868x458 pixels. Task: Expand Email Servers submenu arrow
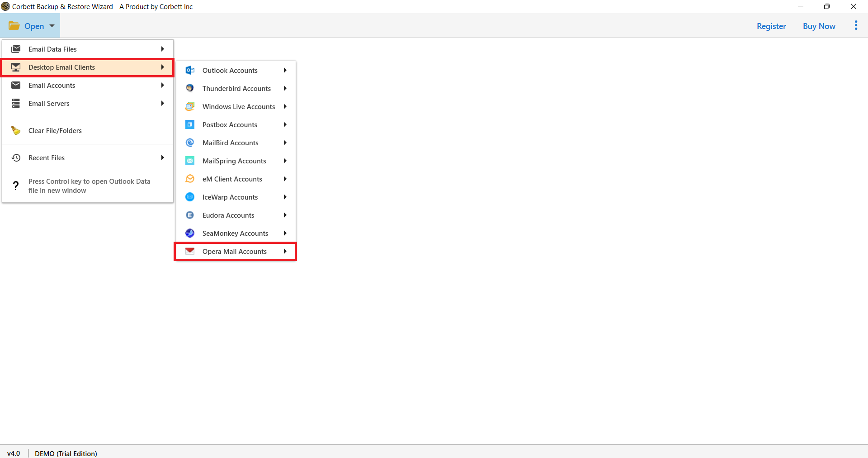point(162,103)
